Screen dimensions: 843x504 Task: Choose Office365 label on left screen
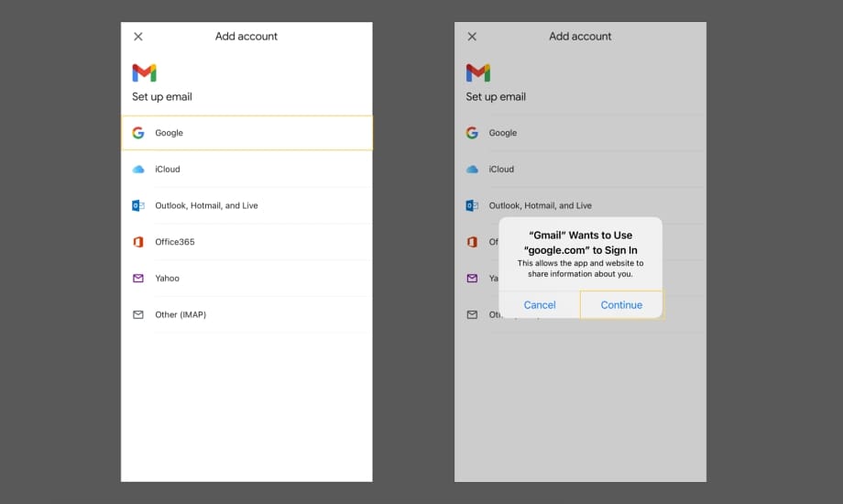tap(175, 242)
